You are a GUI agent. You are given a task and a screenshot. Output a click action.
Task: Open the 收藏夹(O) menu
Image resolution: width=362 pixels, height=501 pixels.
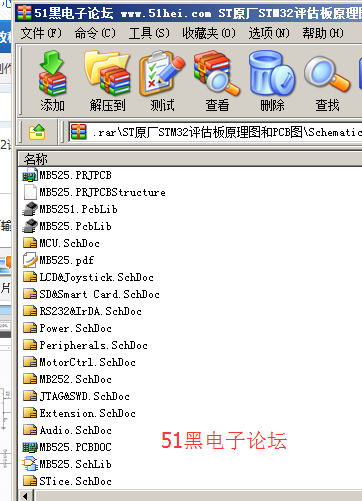point(209,33)
